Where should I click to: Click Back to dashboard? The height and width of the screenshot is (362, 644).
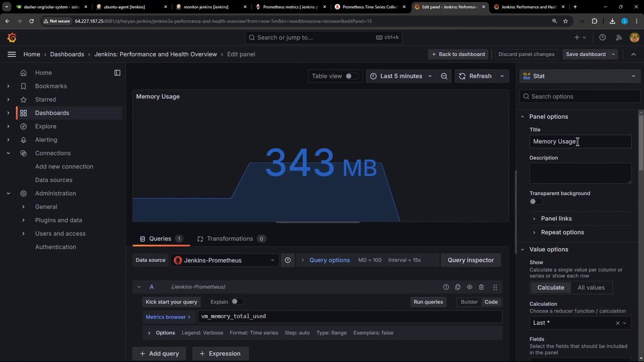(x=458, y=54)
